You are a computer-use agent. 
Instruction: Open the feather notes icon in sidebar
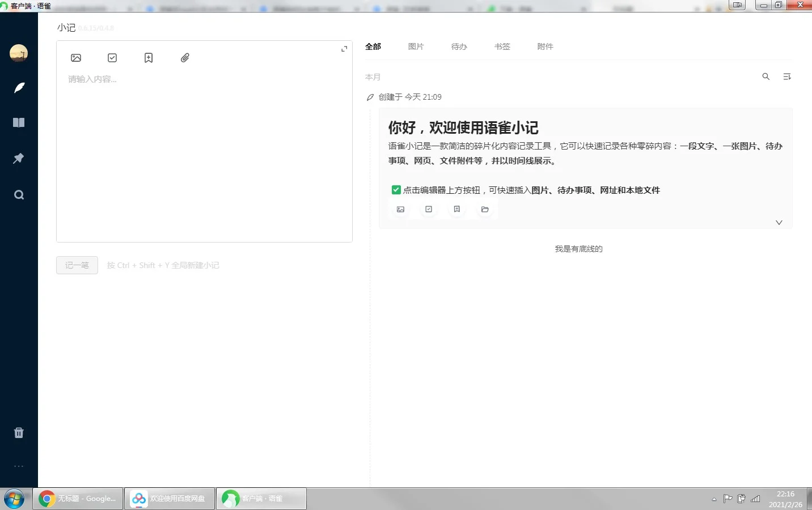(19, 88)
